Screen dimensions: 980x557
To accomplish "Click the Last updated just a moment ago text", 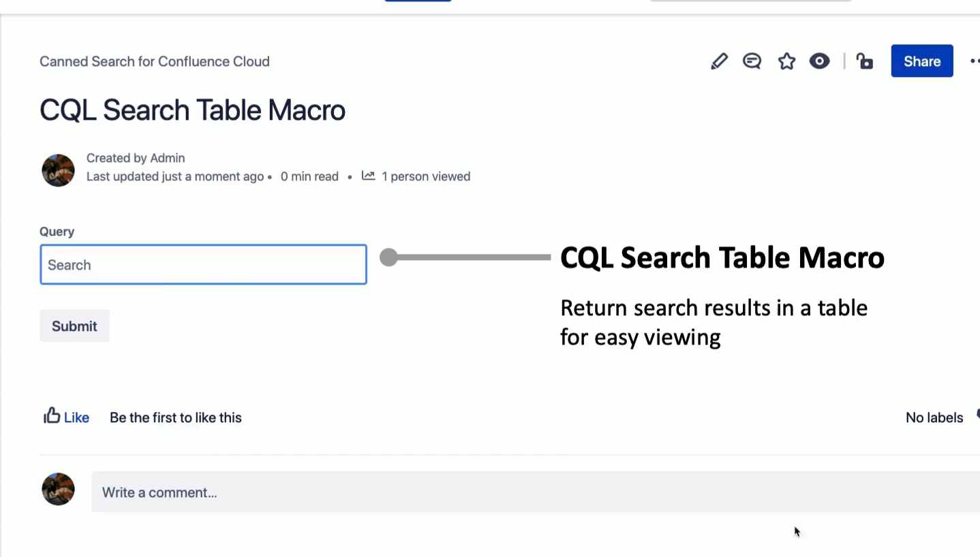I will pos(175,176).
